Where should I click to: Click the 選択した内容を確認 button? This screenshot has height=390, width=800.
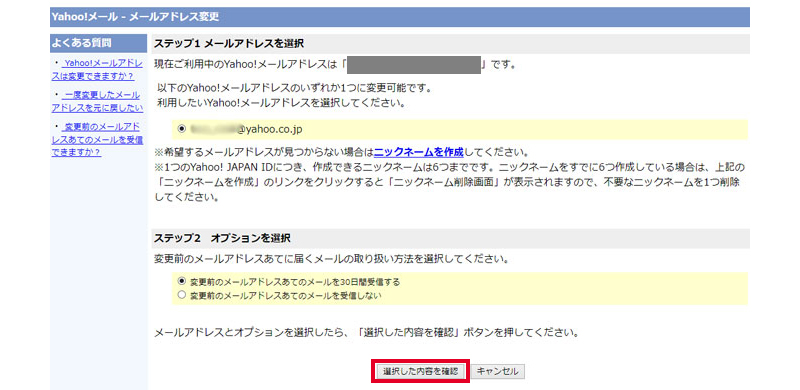coord(420,371)
